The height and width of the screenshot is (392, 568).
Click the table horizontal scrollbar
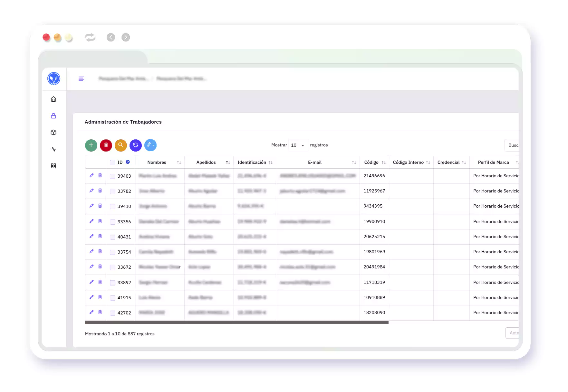coord(237,322)
